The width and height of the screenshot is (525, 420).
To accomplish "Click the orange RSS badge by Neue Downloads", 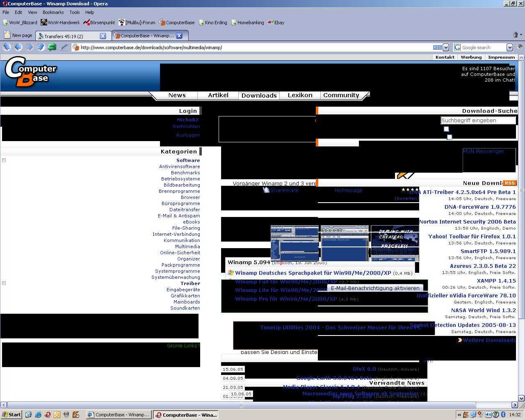I will [509, 183].
